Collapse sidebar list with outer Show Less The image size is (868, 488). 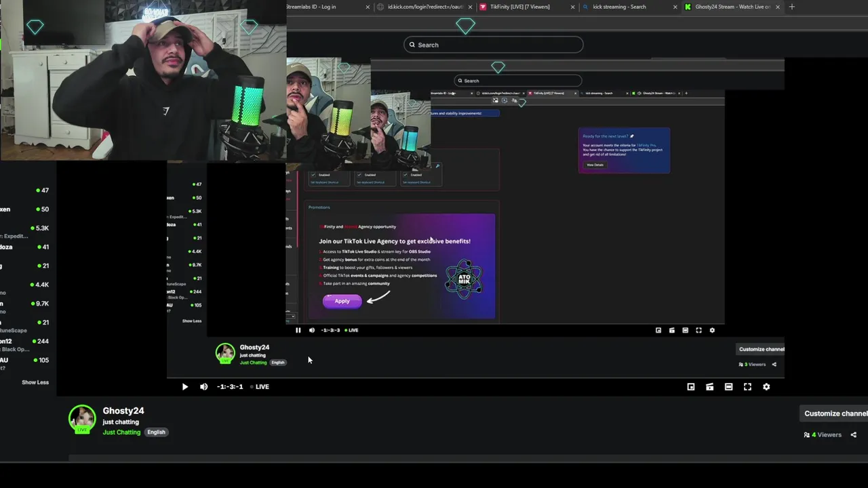[x=35, y=382]
